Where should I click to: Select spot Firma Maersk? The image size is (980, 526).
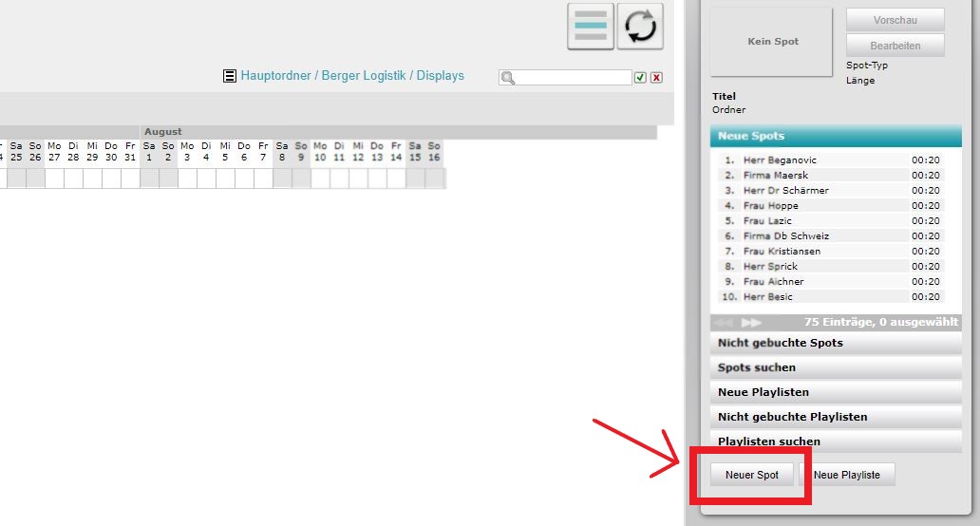tap(831, 176)
